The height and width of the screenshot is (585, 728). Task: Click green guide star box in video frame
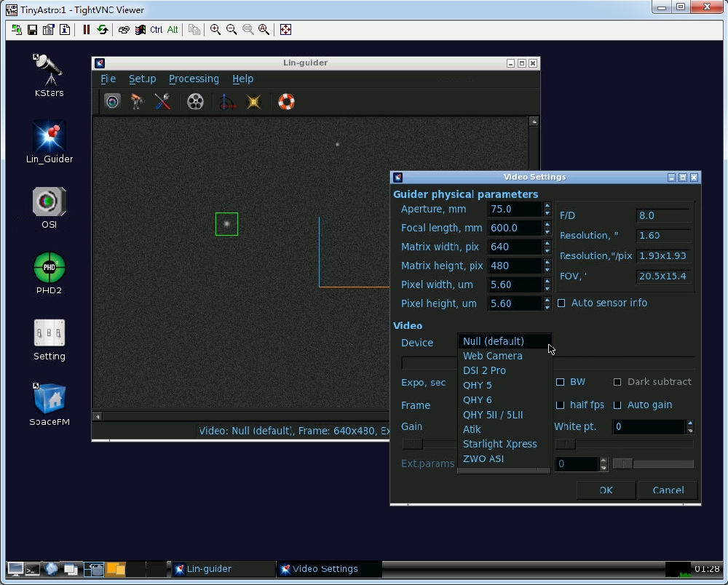click(x=226, y=224)
